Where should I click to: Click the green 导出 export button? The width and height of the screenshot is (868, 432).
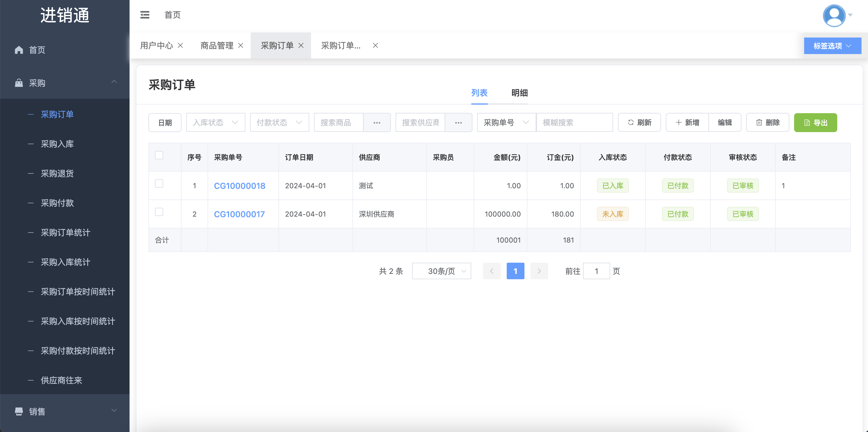tap(815, 123)
